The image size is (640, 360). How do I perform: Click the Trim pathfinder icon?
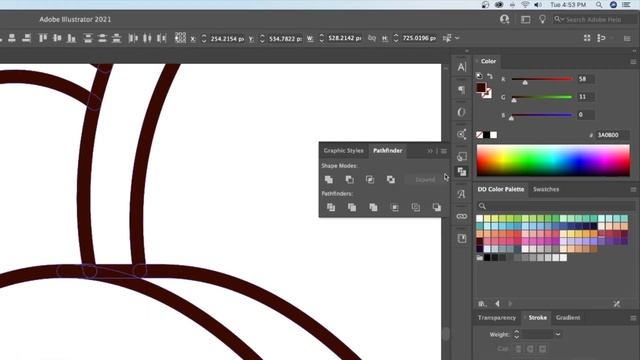[x=352, y=207]
